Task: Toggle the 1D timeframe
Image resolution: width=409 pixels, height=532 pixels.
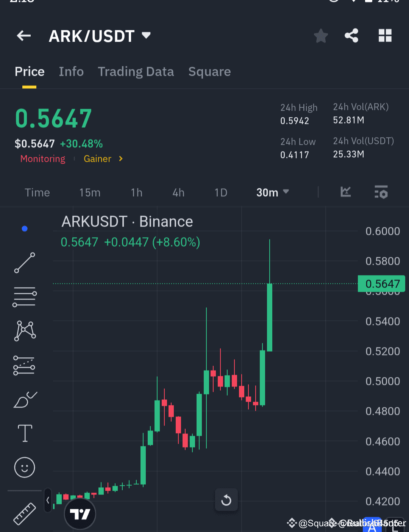Action: 221,192
